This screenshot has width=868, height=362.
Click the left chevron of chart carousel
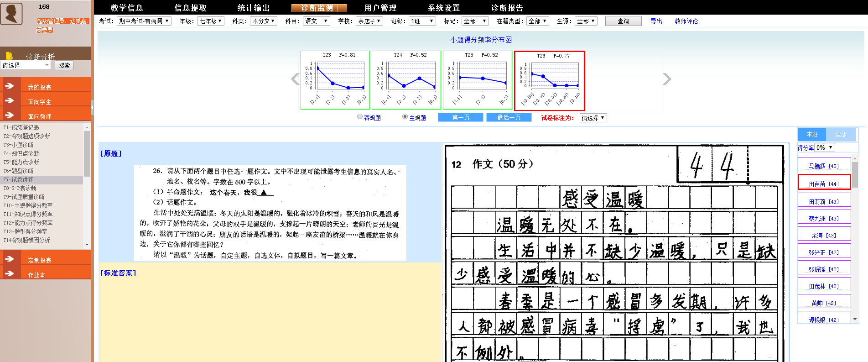(295, 79)
